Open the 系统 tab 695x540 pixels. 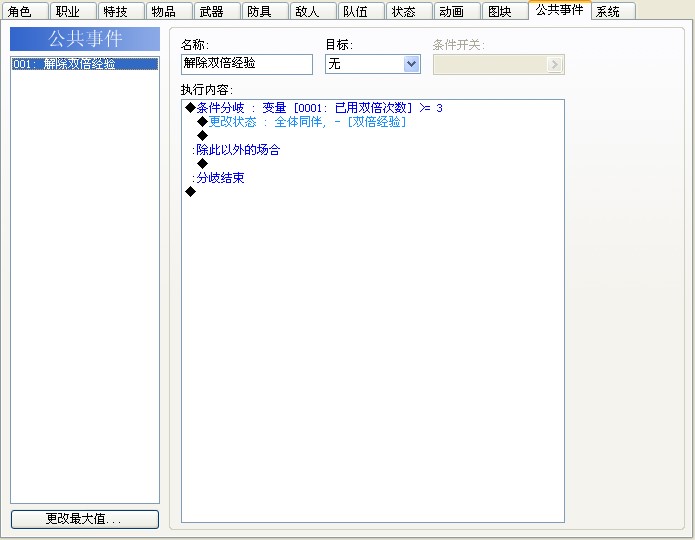pyautogui.click(x=613, y=11)
